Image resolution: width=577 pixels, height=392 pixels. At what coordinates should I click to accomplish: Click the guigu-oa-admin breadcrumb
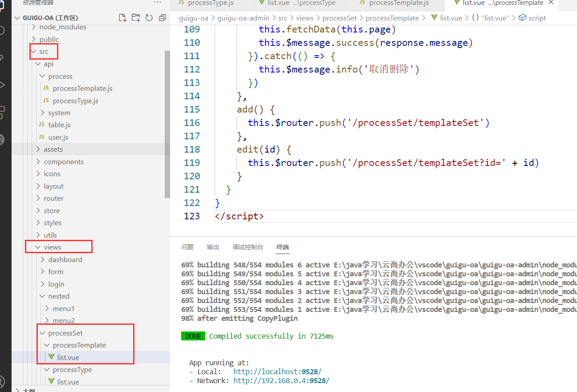244,18
